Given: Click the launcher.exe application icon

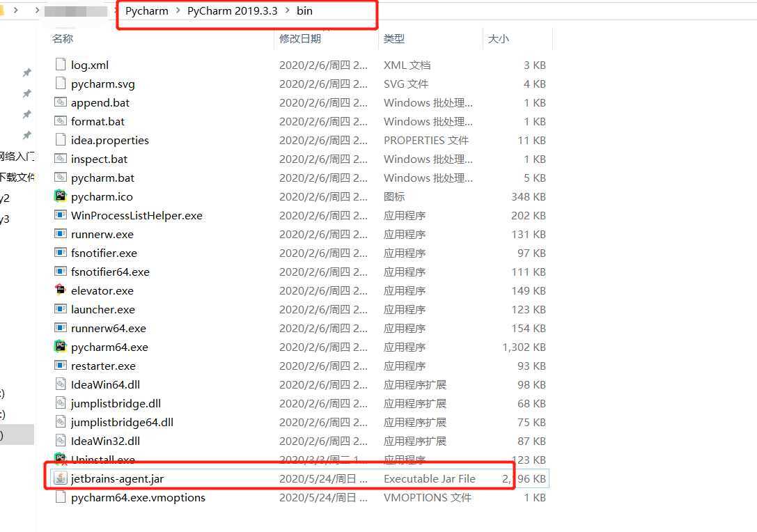Looking at the screenshot, I should [x=61, y=309].
